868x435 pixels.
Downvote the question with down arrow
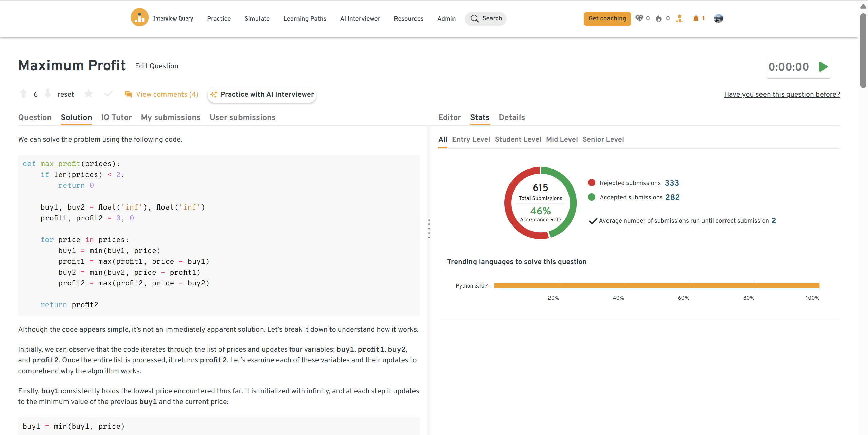click(x=48, y=94)
